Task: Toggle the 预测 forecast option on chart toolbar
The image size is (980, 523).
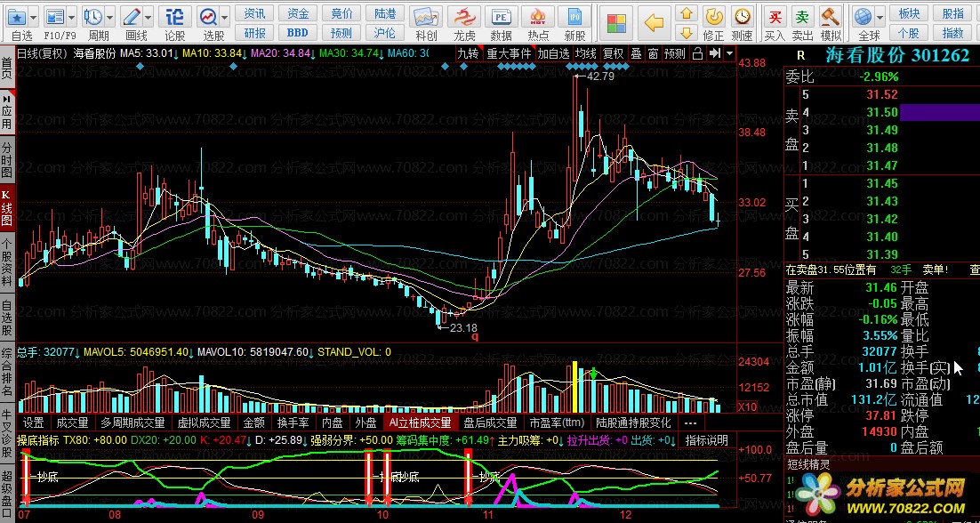Action: coord(675,53)
